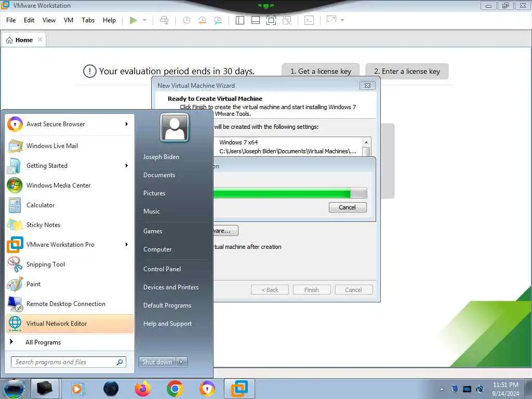Open Joseph Biden user folder link
The width and height of the screenshot is (532, 399).
pos(161,157)
